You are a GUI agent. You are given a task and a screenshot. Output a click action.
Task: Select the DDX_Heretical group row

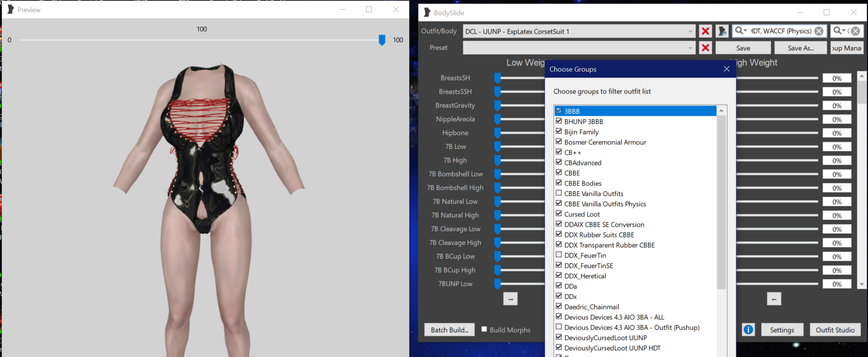pos(635,276)
